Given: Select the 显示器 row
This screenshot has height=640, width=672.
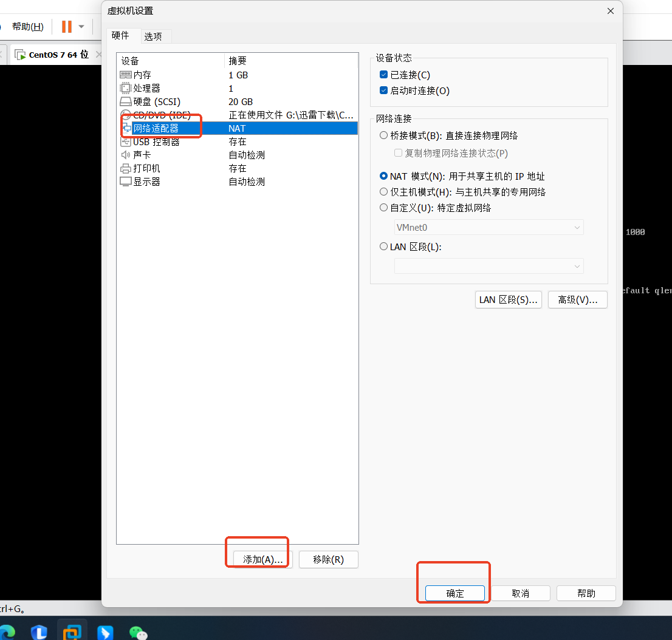Looking at the screenshot, I should 238,182.
